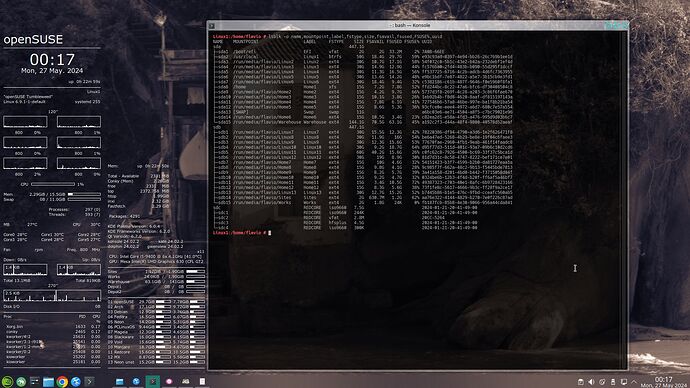
Task: Switch to the white document task in the panel
Action: pos(202,381)
